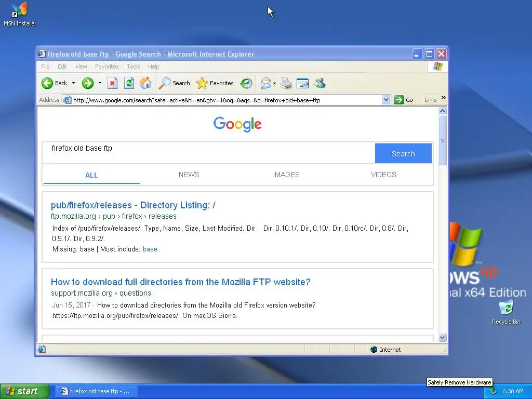Open the View menu
This screenshot has width=532, height=399.
point(81,66)
